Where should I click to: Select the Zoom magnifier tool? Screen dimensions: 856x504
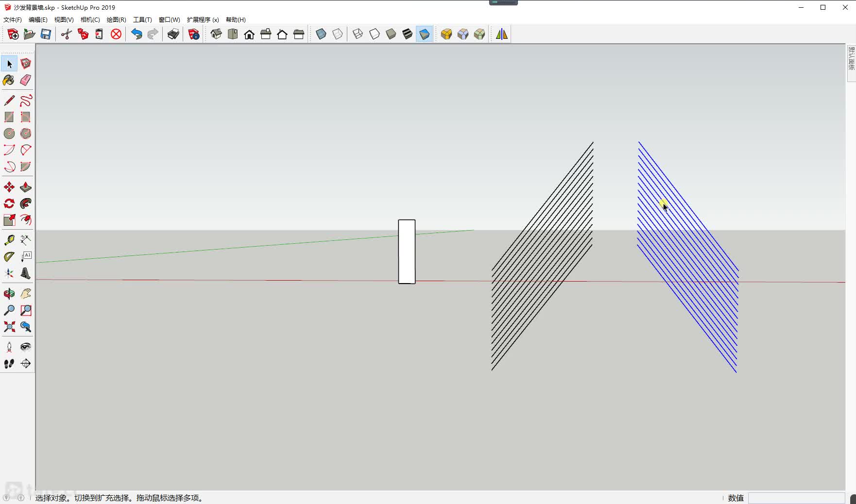point(9,310)
